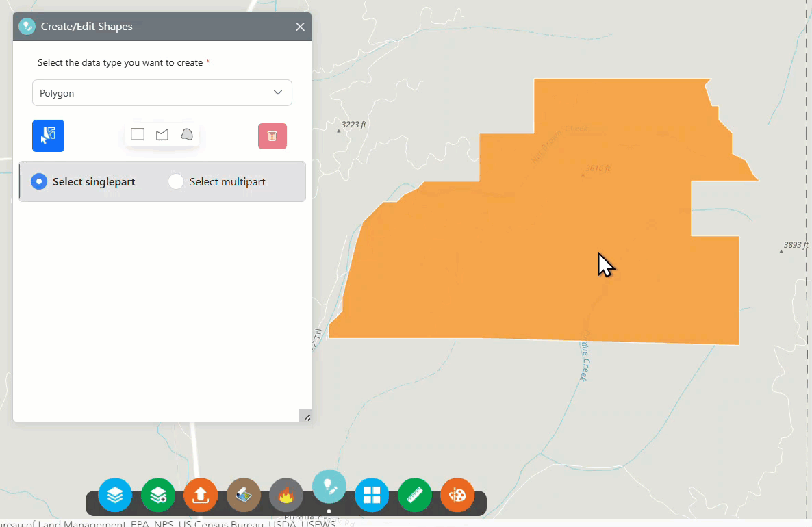Open the brown map eraser widget
This screenshot has width=812, height=527.
243,495
